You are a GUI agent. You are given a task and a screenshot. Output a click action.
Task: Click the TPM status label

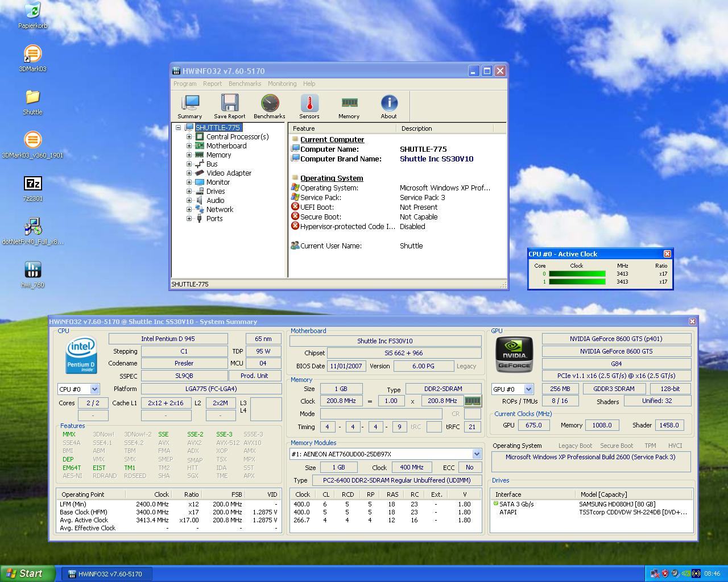(650, 446)
